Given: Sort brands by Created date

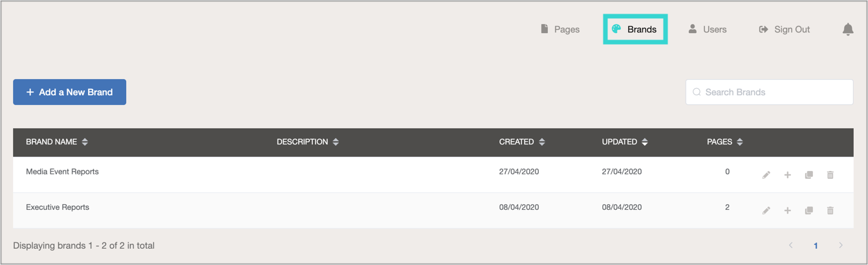Looking at the screenshot, I should (x=542, y=142).
